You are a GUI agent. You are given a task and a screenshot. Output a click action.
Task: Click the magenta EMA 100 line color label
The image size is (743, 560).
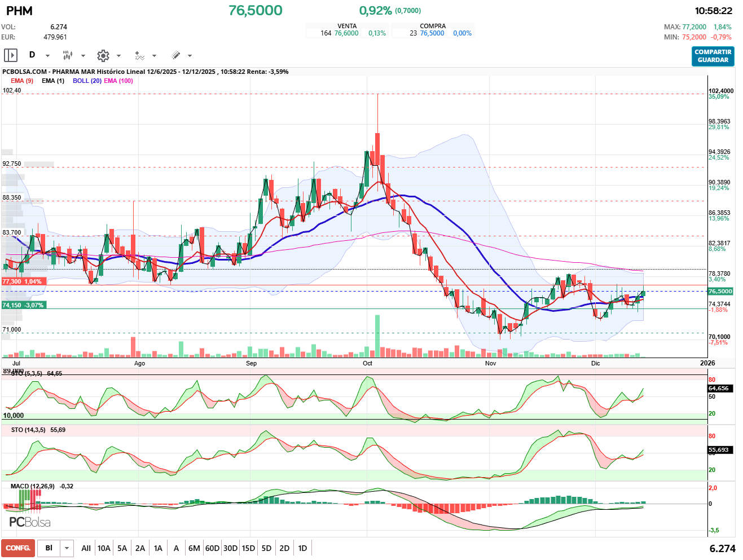point(118,81)
